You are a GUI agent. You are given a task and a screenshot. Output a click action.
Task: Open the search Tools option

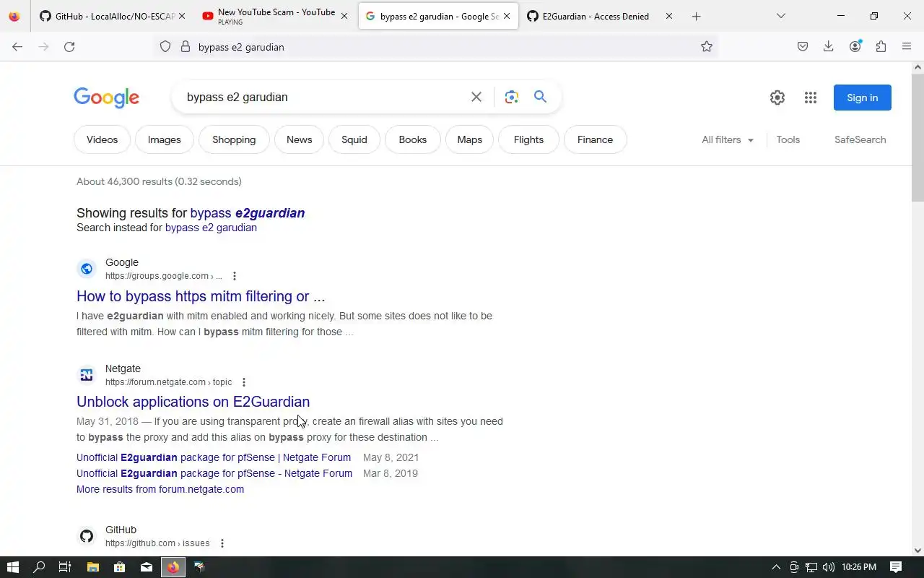(788, 139)
